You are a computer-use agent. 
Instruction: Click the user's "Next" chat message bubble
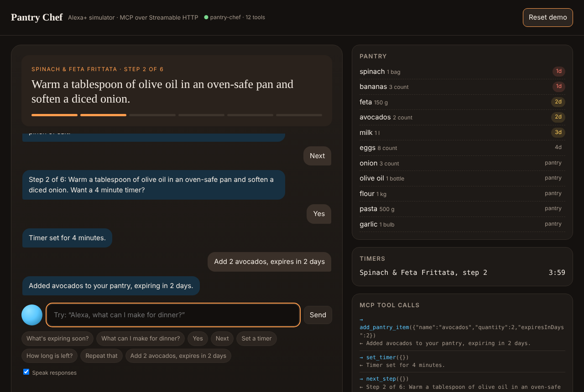coord(317,156)
